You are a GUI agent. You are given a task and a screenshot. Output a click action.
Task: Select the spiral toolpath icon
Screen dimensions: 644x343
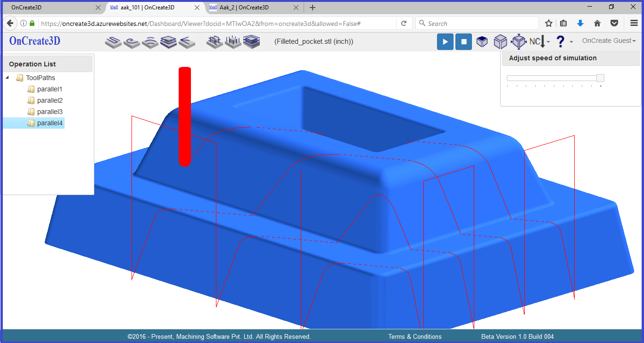pos(132,42)
